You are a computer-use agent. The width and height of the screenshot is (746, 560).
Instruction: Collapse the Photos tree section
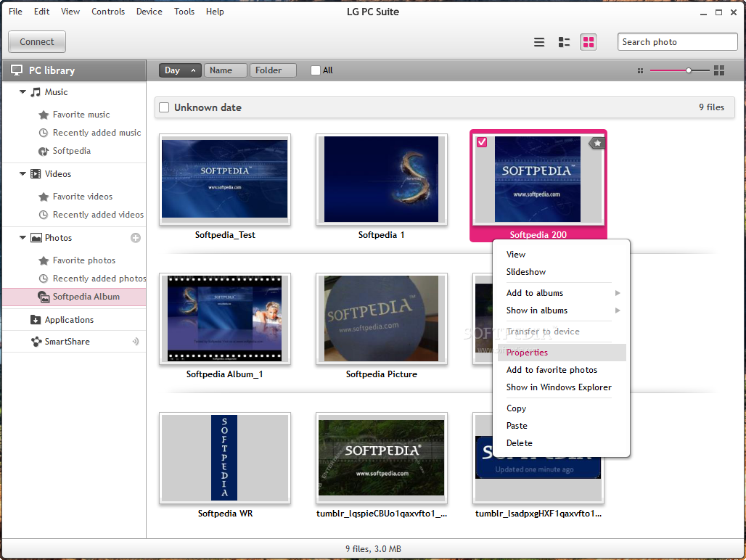pyautogui.click(x=22, y=237)
